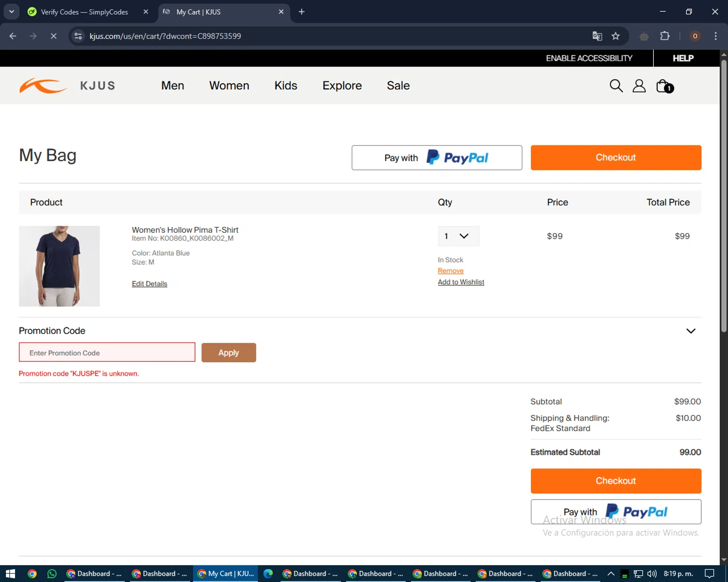Screen dimensions: 728x582
Task: Open taskbar volume control
Action: click(x=652, y=574)
